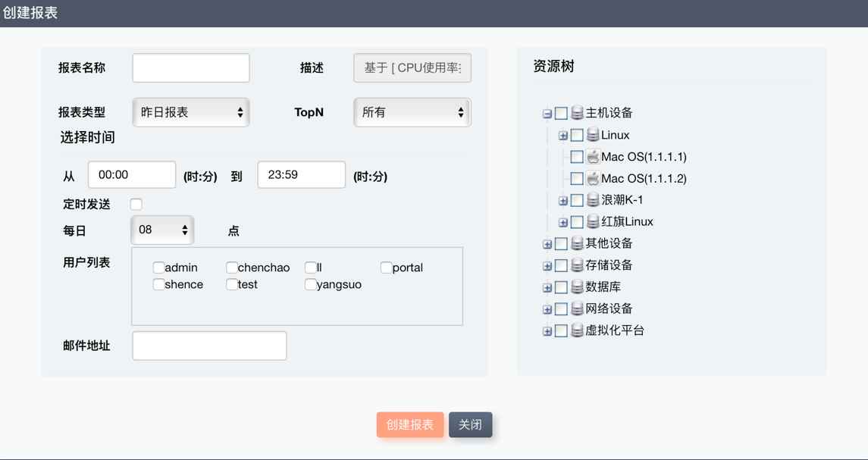
Task: Open the 报表类型 dropdown
Action: click(x=191, y=112)
